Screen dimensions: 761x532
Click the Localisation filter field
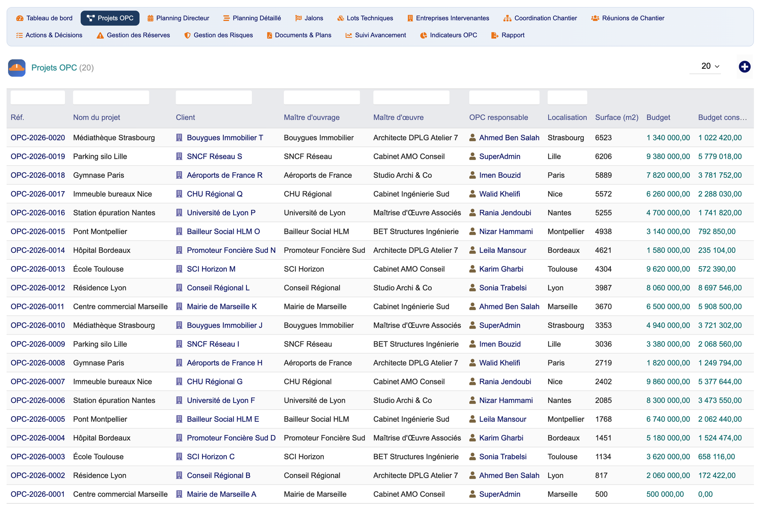[567, 97]
